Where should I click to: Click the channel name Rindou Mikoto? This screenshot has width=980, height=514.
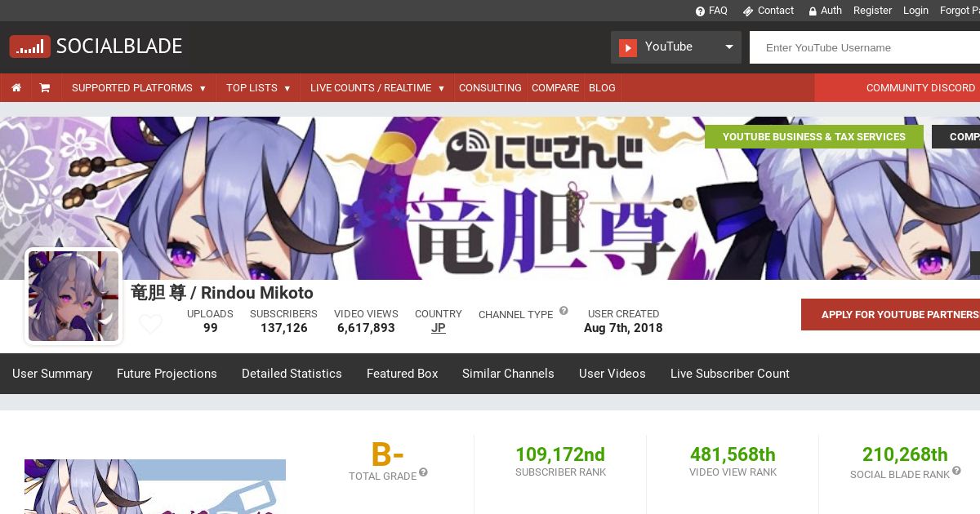point(222,293)
